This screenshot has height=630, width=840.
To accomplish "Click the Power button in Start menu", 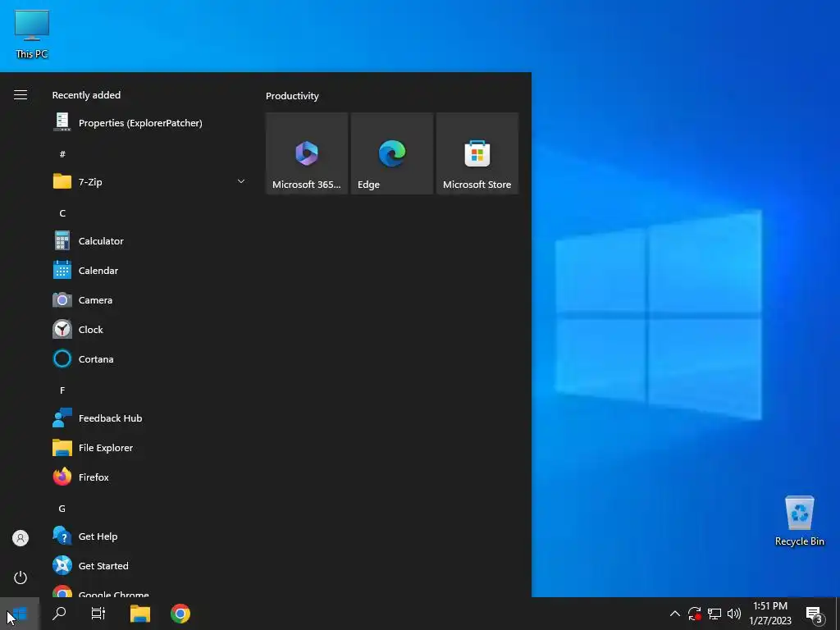I will pos(21,577).
